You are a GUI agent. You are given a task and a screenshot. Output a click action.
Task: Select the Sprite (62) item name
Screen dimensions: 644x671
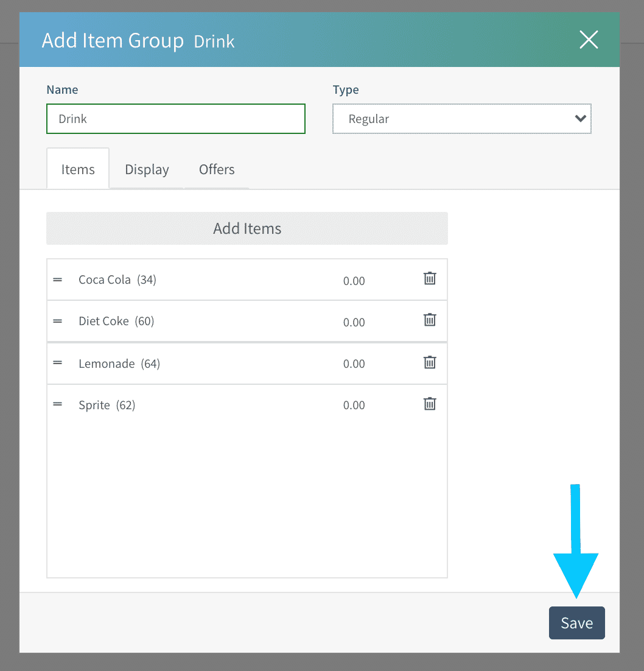pos(107,406)
